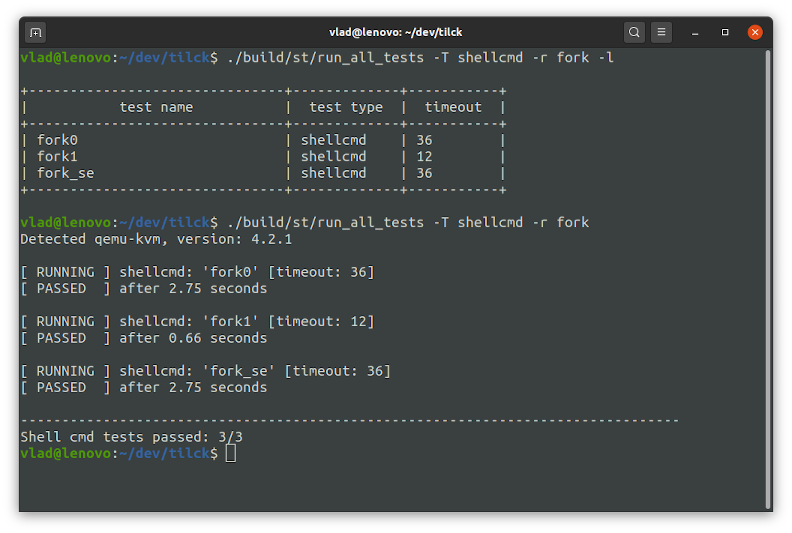Viewport: 792px width, 533px height.
Task: Click the 'timeout' table header
Action: click(453, 107)
